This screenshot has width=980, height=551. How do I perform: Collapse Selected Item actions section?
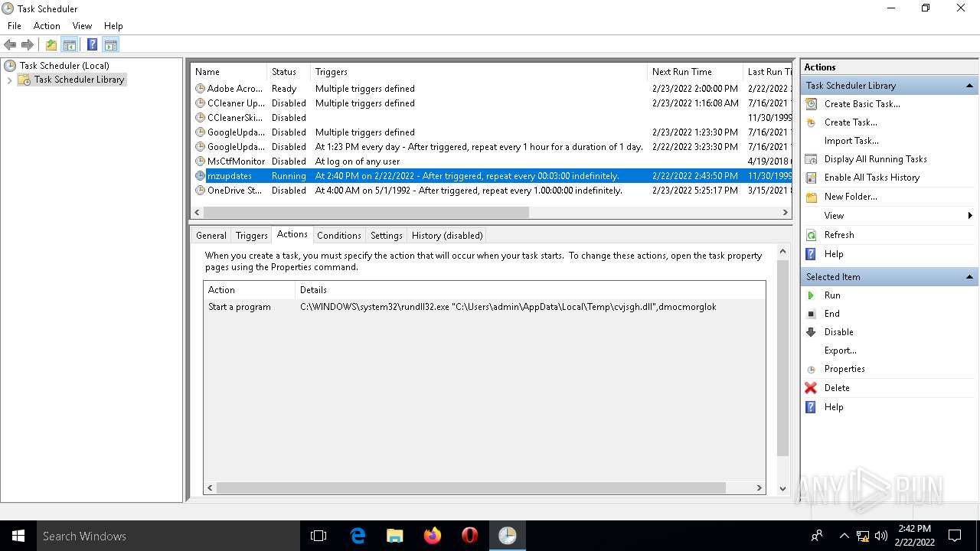(x=969, y=277)
